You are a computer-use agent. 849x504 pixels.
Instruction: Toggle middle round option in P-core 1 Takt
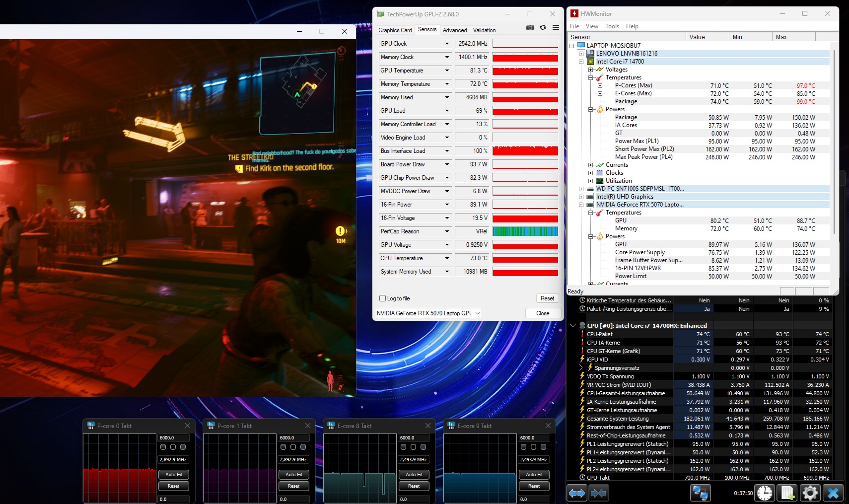click(293, 447)
